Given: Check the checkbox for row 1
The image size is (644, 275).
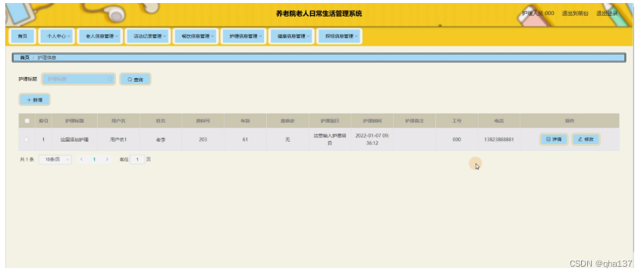Looking at the screenshot, I should [27, 139].
